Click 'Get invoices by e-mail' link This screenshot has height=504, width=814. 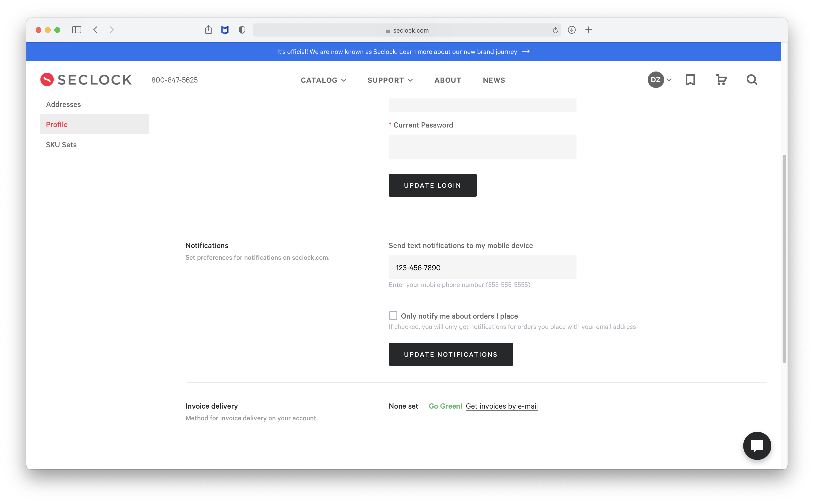pyautogui.click(x=501, y=406)
